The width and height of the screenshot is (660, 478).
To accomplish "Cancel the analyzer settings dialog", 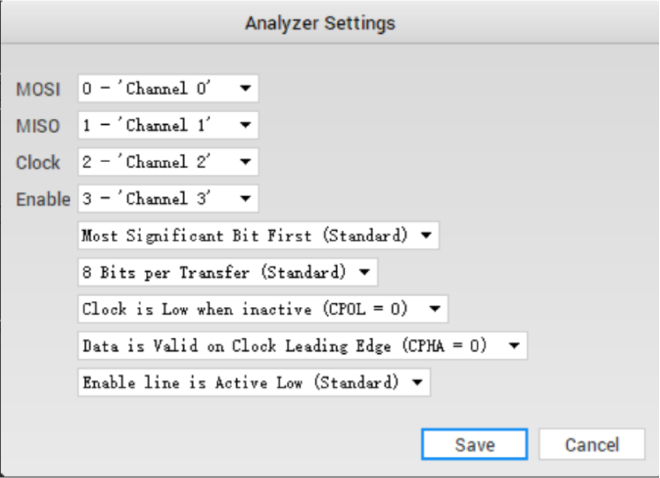I will [x=591, y=445].
